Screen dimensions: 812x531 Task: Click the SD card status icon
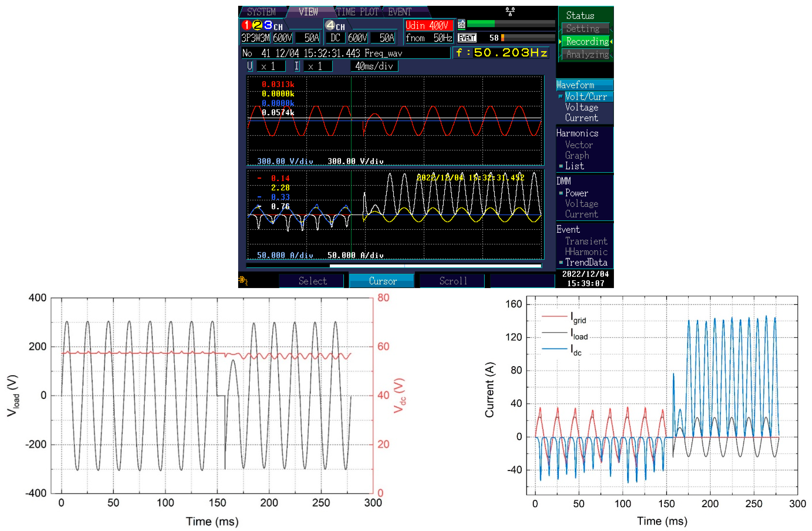coord(461,24)
